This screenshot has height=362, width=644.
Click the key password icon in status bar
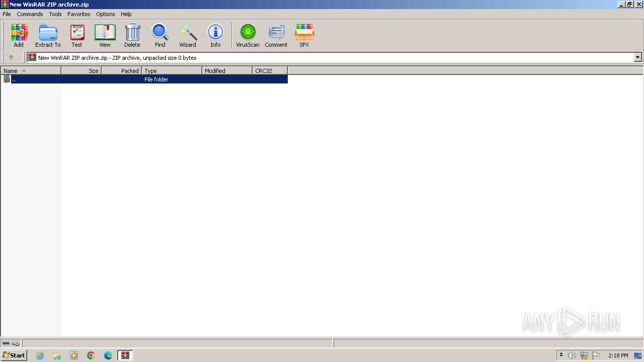(16, 343)
